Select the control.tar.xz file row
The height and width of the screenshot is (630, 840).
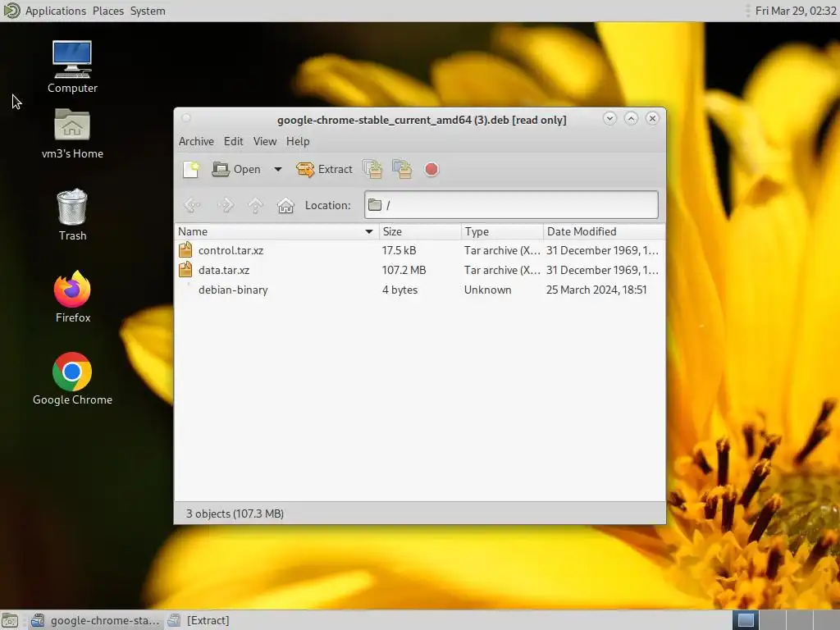click(419, 250)
